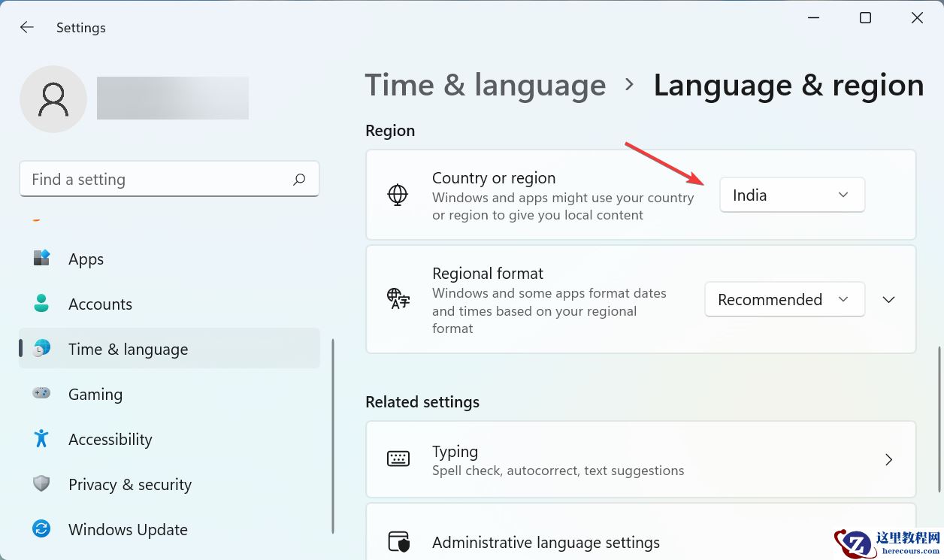Open Typing settings via its chevron
This screenshot has width=944, height=560.
click(x=888, y=459)
